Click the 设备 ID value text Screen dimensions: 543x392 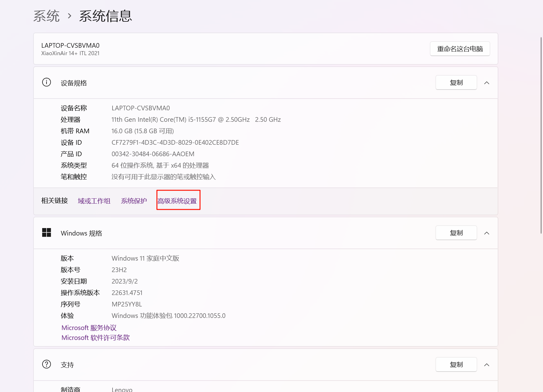(x=175, y=143)
